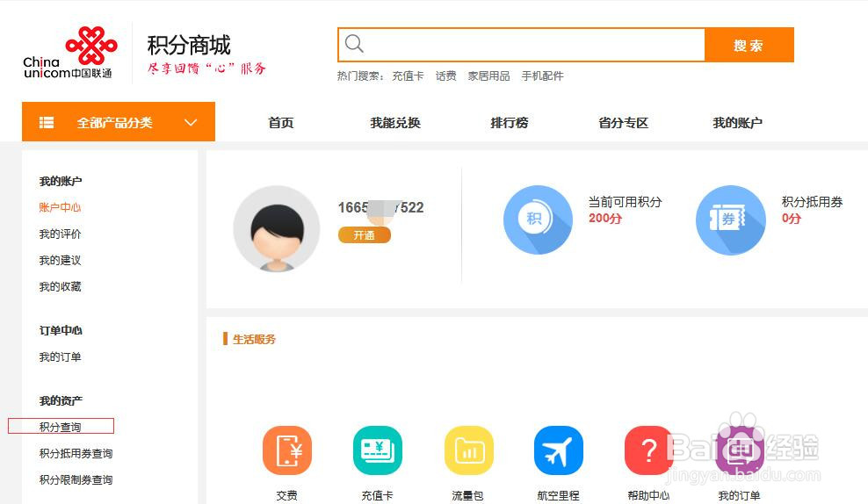Click the 200分 available points value
The image size is (868, 504).
605,219
